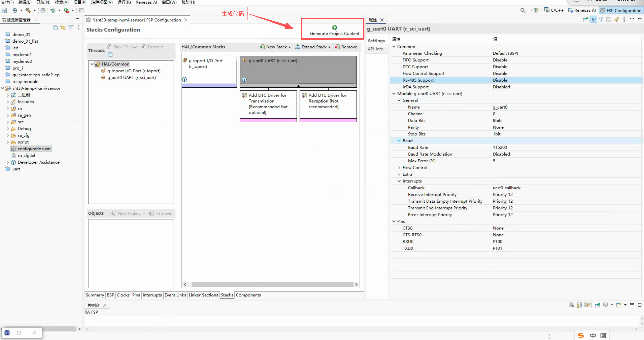Toggle show categories icon in properties toolbar
The image size is (644, 340).
593,20
